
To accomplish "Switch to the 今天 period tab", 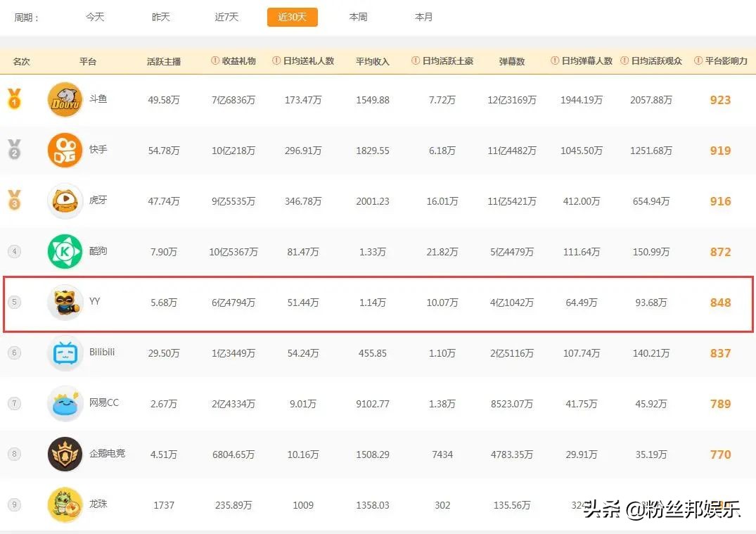I will coord(95,16).
